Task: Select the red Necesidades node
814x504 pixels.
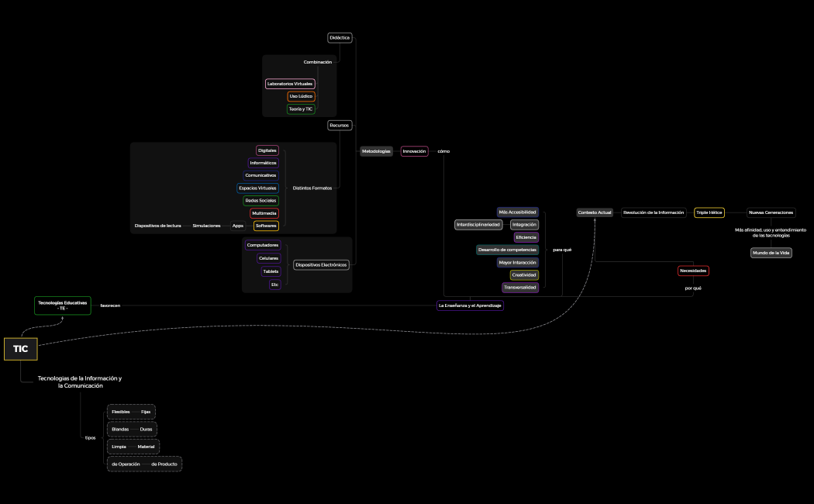Action: (693, 271)
